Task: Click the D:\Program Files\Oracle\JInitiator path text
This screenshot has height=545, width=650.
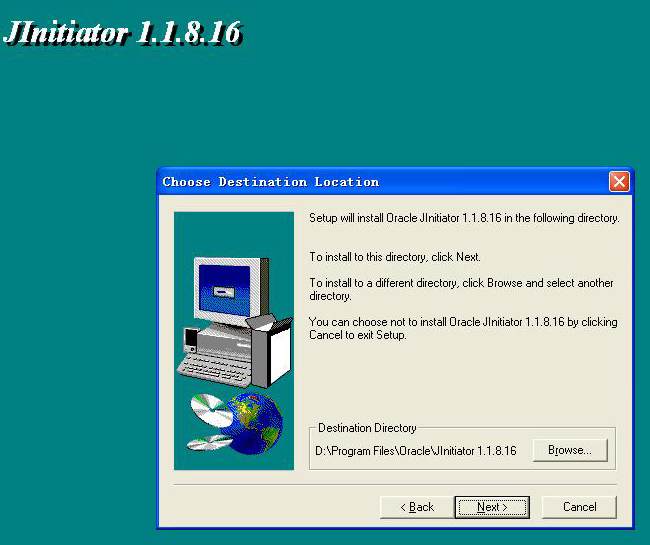Action: coord(415,451)
